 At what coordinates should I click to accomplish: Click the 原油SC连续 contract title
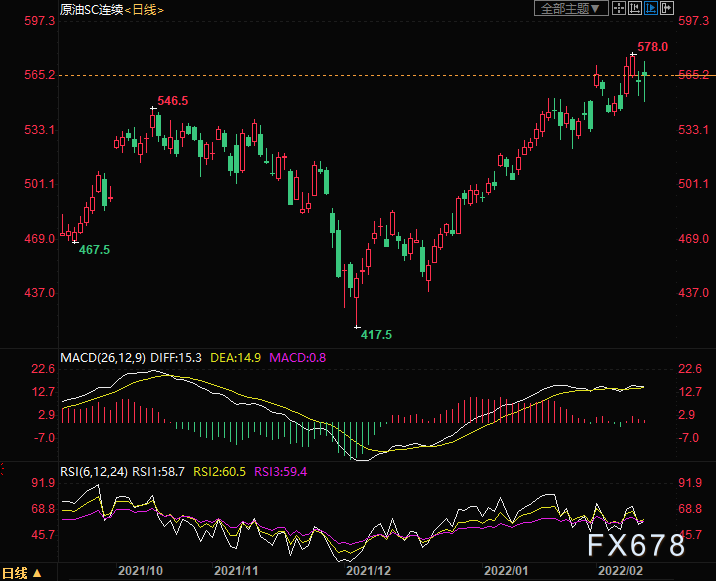(91, 10)
